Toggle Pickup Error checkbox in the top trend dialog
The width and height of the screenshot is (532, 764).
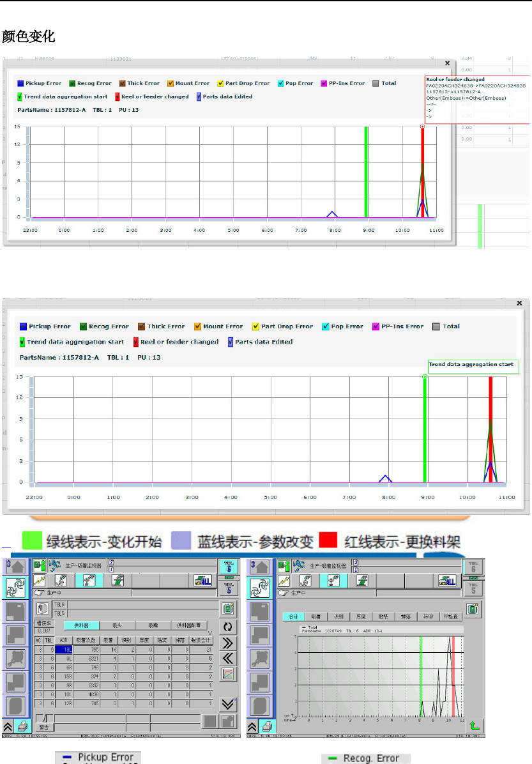[x=20, y=83]
